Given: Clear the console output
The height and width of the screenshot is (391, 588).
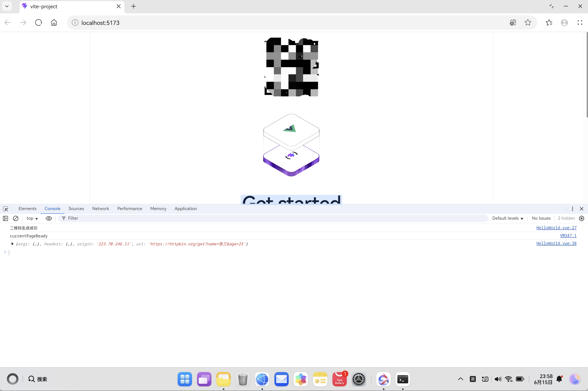Looking at the screenshot, I should (x=15, y=218).
